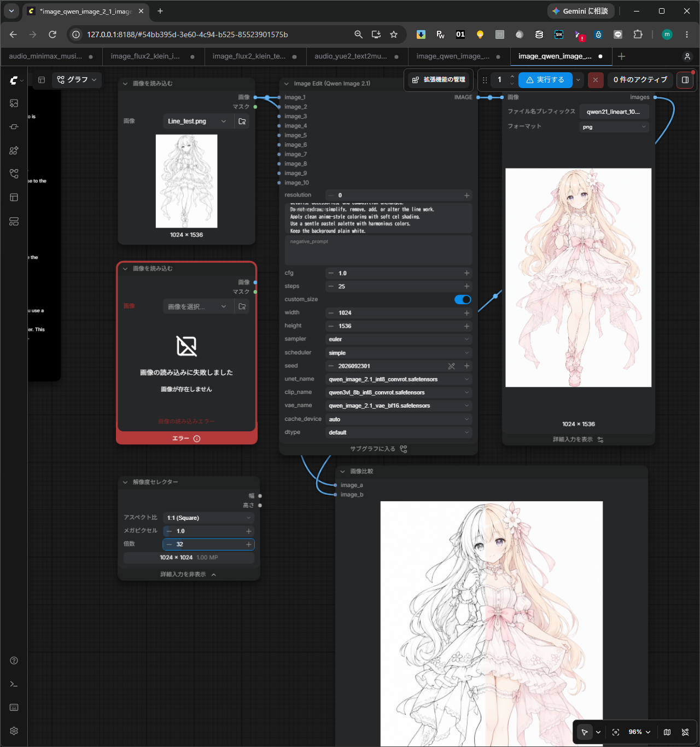This screenshot has height=747, width=700.
Task: Switch to image_flux2_klein_te... workflow tab
Action: click(255, 56)
